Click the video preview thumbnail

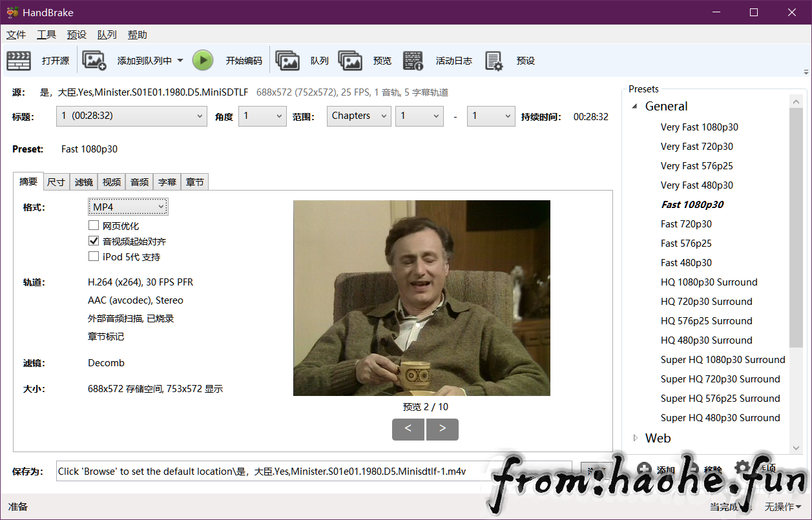click(422, 298)
